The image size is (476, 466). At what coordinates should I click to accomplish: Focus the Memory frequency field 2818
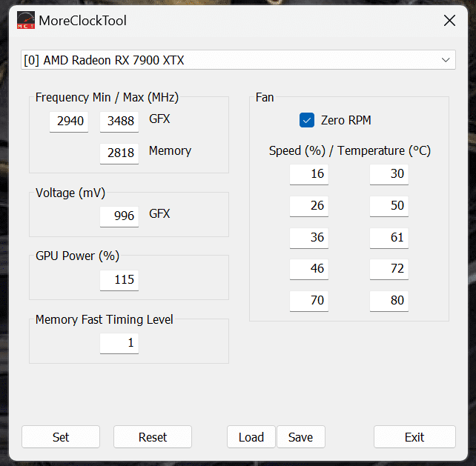(119, 153)
